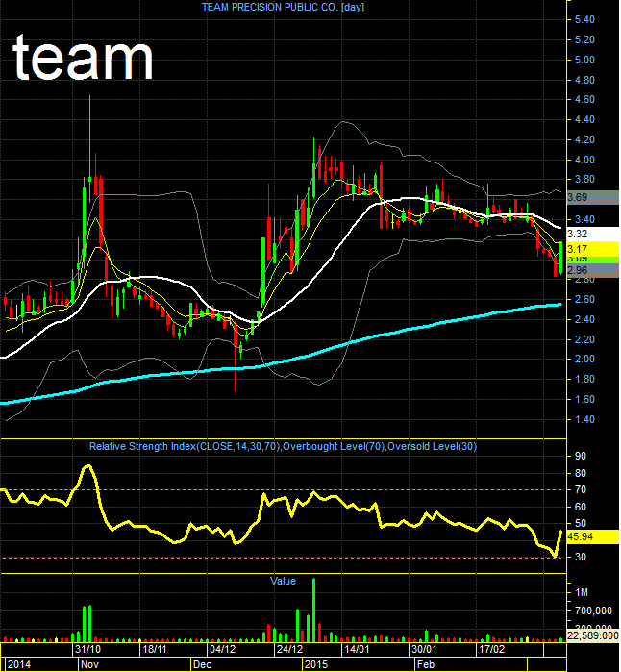Select the gray 2.96 lower band value tag
The height and width of the screenshot is (672, 621).
(593, 270)
